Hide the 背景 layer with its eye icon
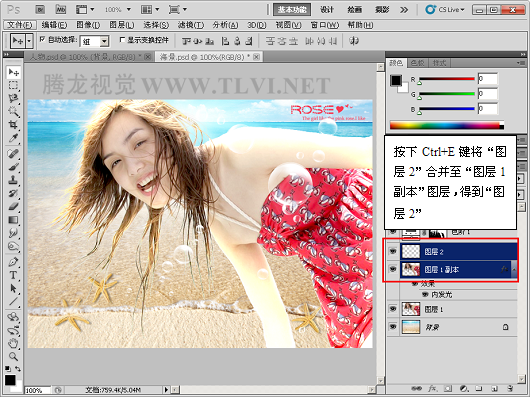The height and width of the screenshot is (397, 530). [393, 327]
